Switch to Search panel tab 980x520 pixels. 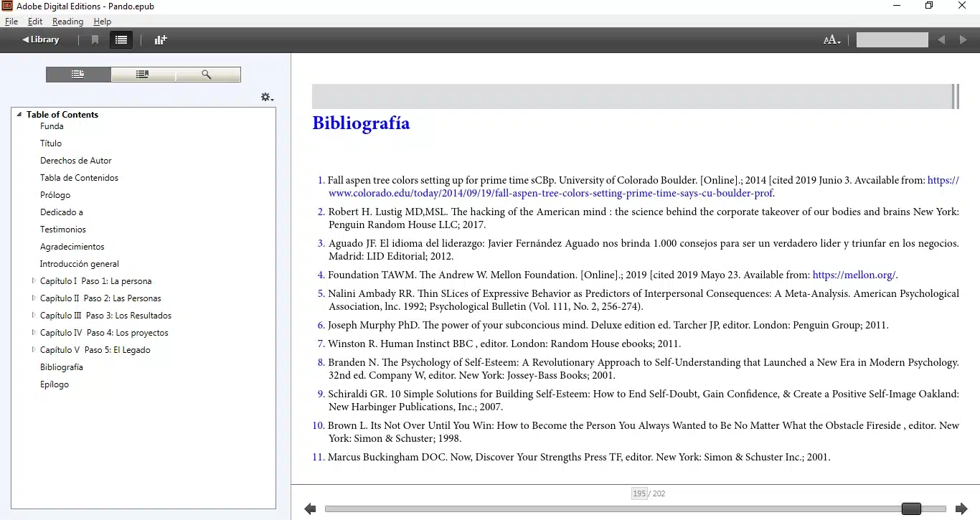[x=207, y=75]
